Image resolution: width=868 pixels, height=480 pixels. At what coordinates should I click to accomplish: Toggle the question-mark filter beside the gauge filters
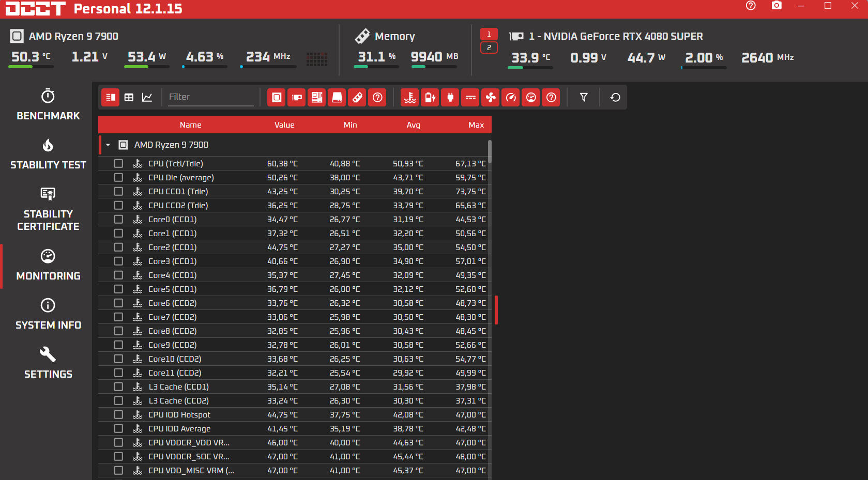coord(551,97)
